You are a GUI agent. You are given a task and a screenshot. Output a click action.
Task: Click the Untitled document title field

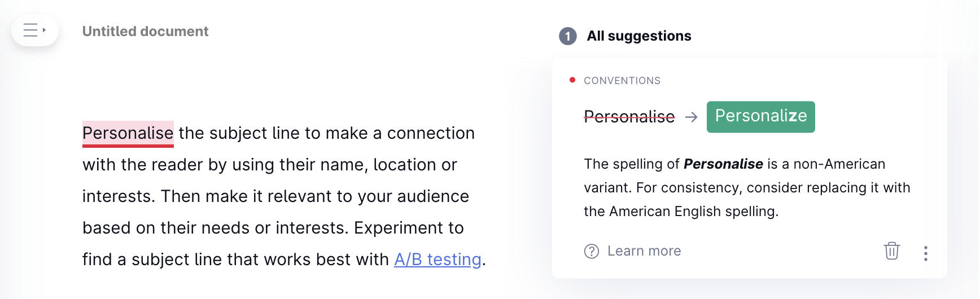(x=146, y=32)
